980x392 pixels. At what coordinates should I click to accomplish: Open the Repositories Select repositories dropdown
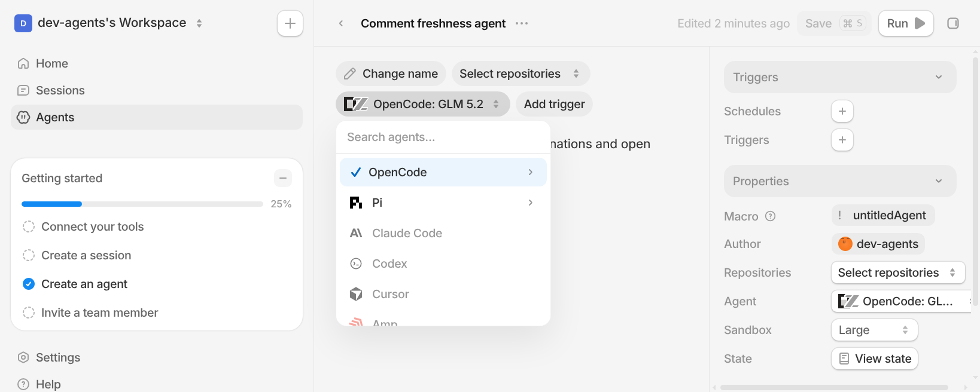[898, 272]
